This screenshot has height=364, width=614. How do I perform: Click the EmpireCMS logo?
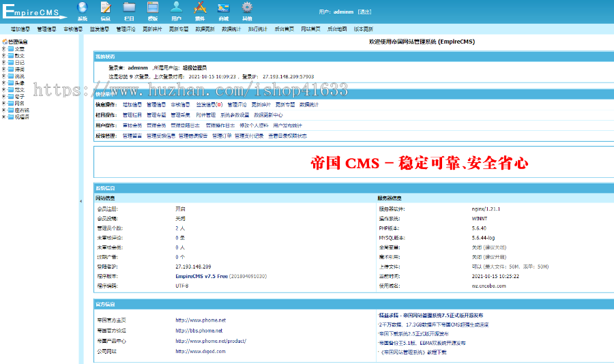(35, 11)
